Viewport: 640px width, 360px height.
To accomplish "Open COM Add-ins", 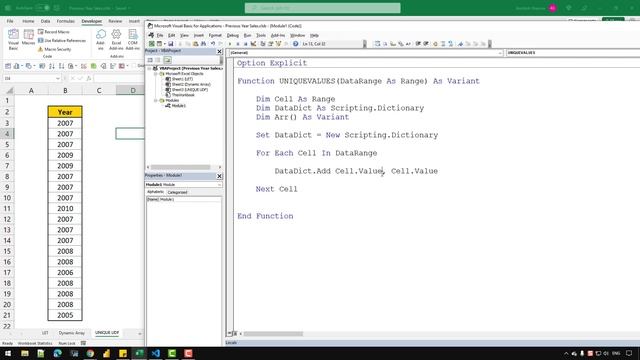I will (x=133, y=40).
